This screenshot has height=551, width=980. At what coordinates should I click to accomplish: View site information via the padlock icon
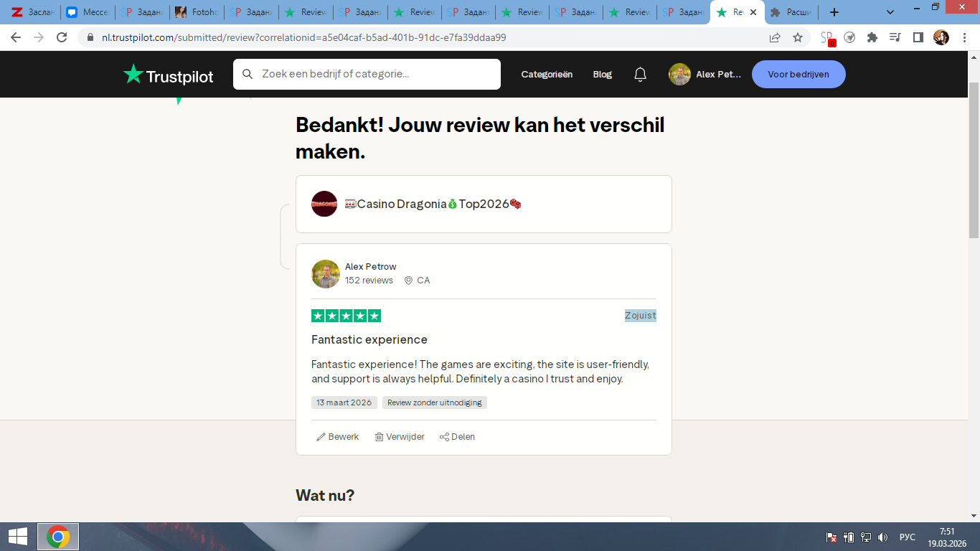[x=90, y=37]
